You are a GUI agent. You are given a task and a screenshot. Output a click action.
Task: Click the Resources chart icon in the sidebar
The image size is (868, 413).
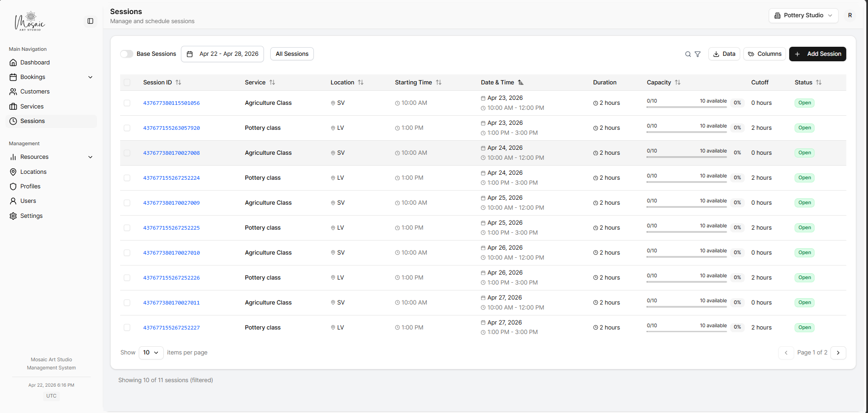13,157
